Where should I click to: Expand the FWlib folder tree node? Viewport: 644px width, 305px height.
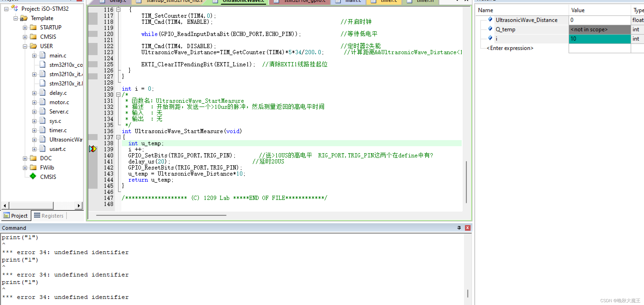[25, 168]
